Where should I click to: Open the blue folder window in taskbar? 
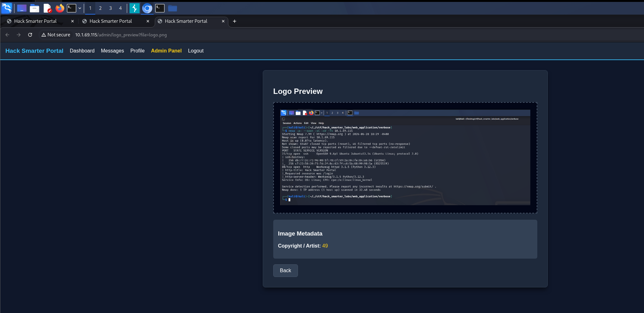[x=173, y=8]
